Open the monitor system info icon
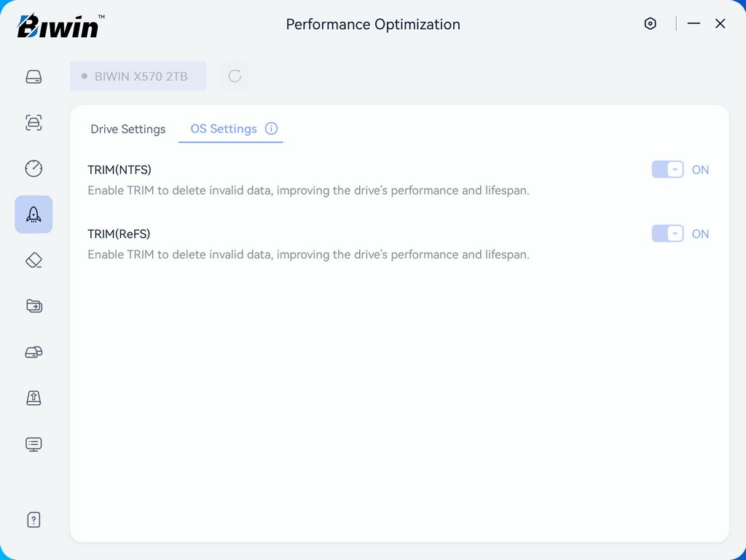The height and width of the screenshot is (560, 746). pos(34,443)
